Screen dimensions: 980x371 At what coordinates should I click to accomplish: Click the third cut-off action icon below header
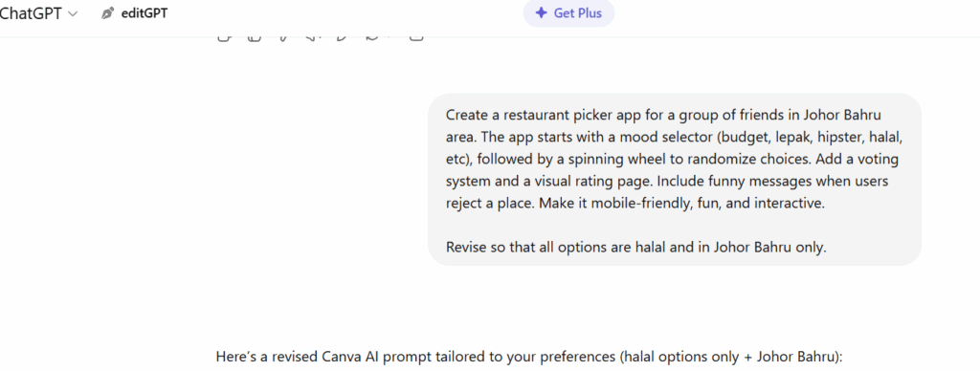[x=283, y=38]
